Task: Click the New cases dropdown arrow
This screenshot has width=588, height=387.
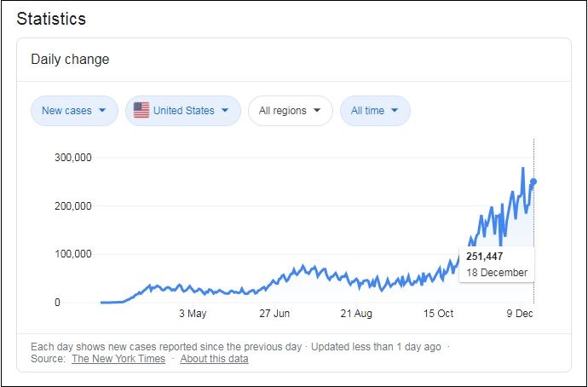Action: (103, 111)
